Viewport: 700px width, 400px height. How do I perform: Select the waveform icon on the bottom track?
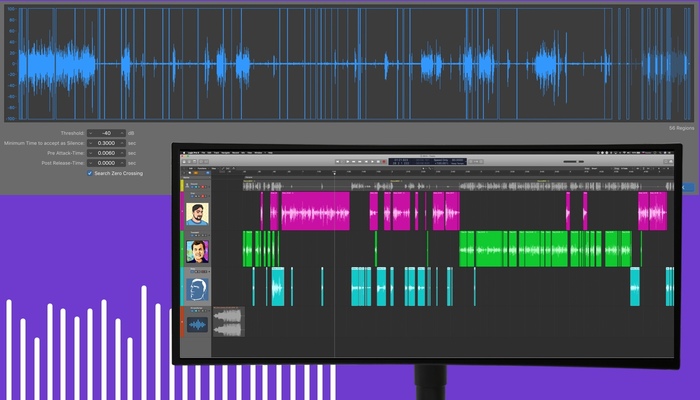tap(197, 324)
